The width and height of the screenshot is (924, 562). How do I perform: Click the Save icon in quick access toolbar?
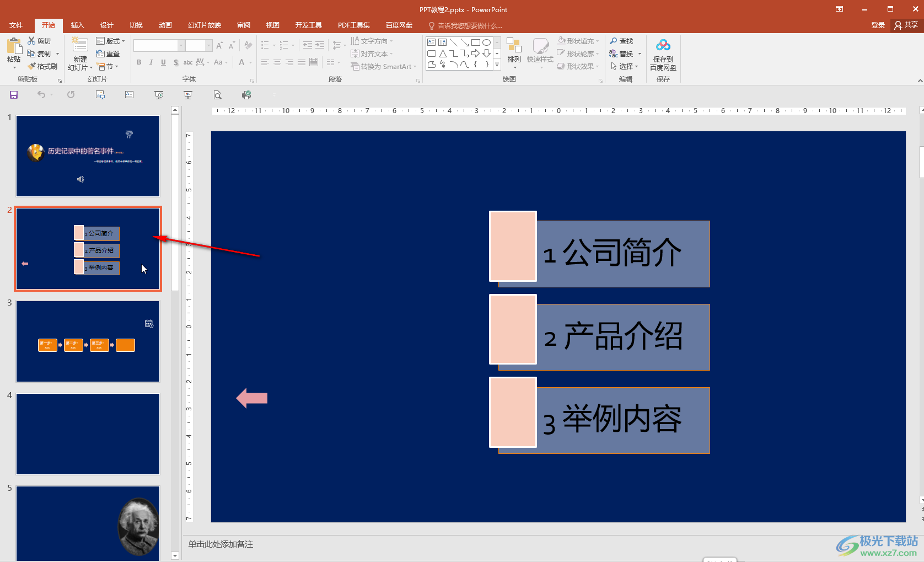tap(14, 95)
